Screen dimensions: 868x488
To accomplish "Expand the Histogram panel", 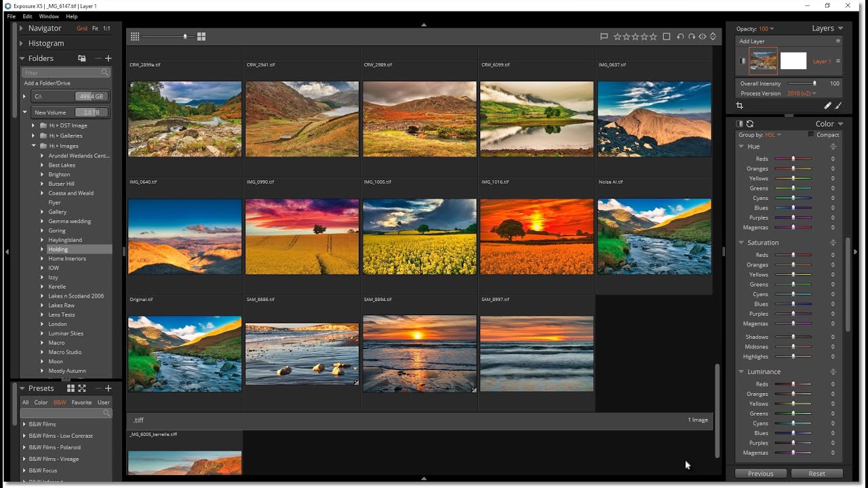I will point(22,43).
